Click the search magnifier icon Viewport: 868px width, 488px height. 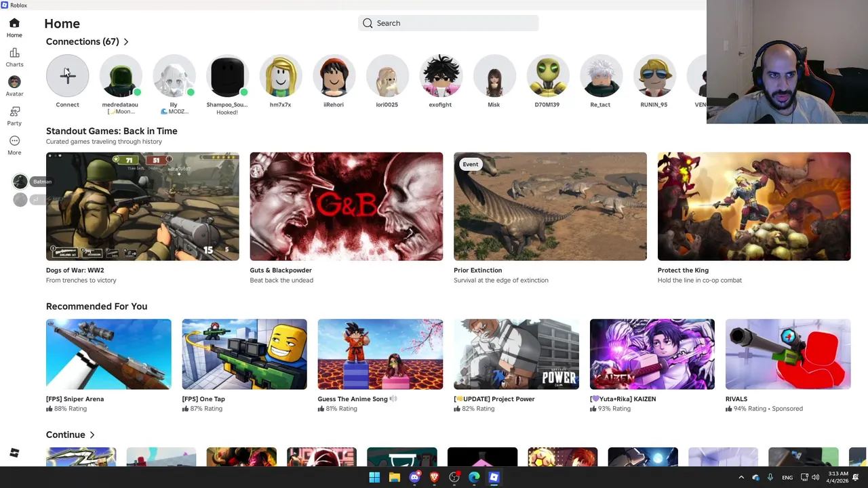(368, 23)
